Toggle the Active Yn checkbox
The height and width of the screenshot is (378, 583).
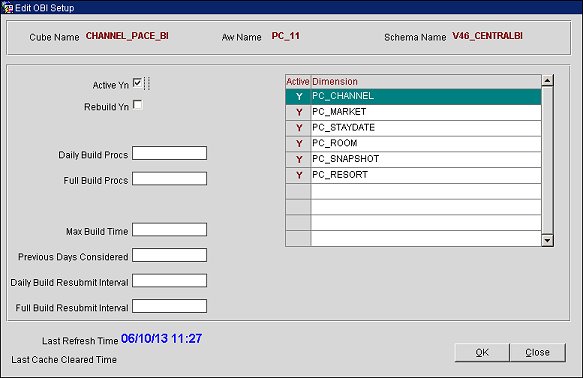137,83
